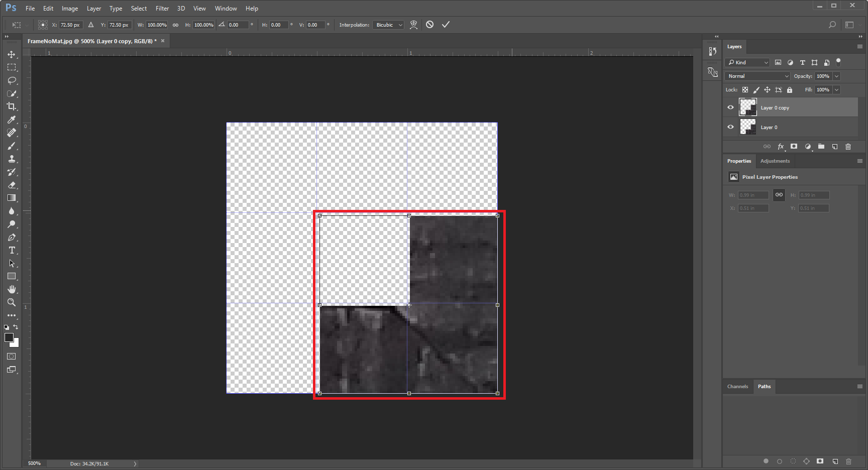Toggle lock image pixels
868x470 pixels.
pyautogui.click(x=756, y=90)
